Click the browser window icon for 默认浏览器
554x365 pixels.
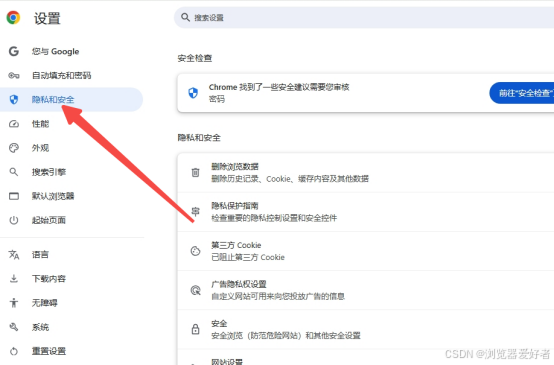(x=14, y=196)
